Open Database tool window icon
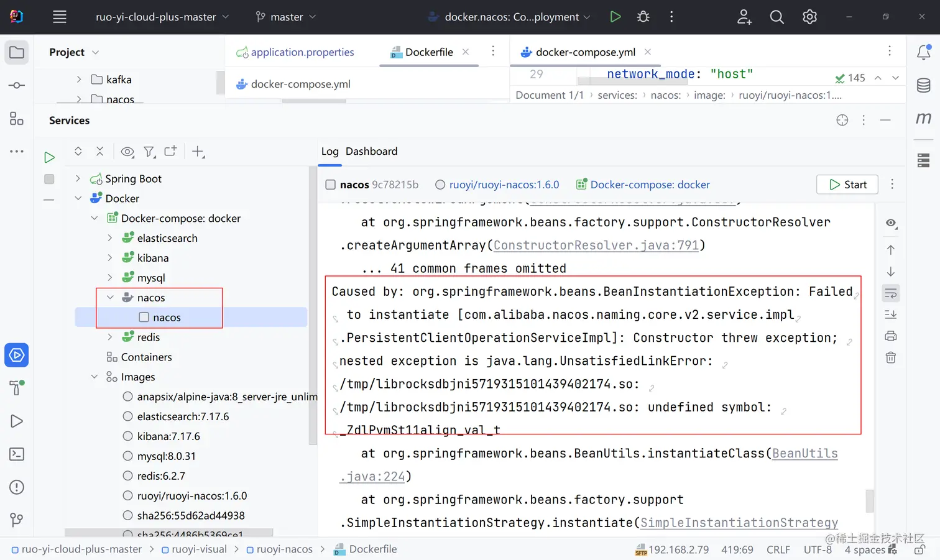The height and width of the screenshot is (560, 940). [924, 85]
